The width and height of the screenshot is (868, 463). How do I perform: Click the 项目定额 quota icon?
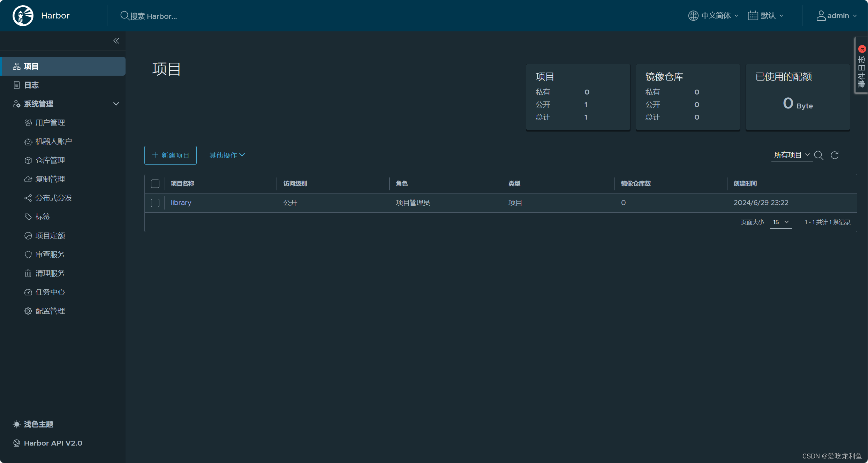tap(28, 236)
